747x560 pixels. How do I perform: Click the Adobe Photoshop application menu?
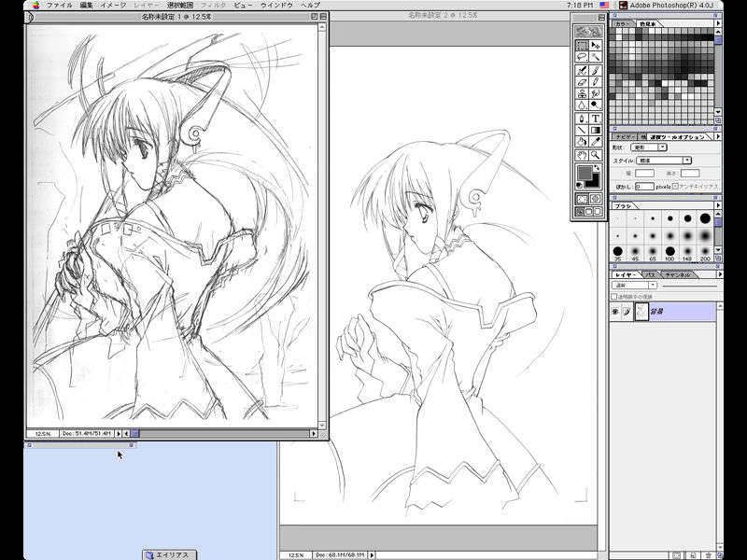pos(667,6)
